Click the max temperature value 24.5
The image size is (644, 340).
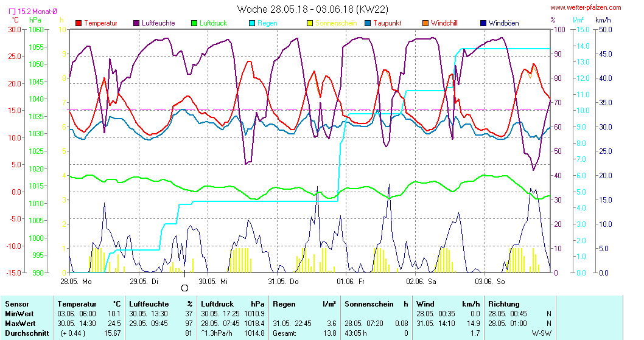(x=114, y=324)
